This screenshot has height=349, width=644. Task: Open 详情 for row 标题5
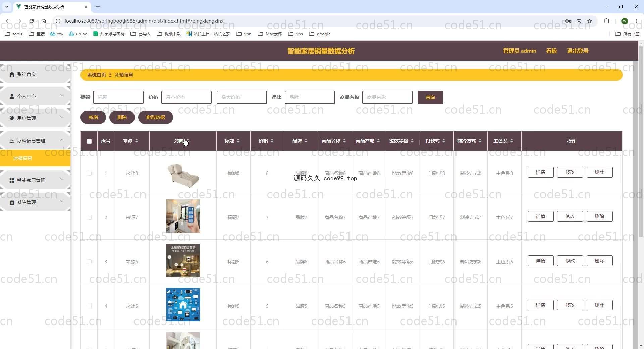click(x=540, y=305)
